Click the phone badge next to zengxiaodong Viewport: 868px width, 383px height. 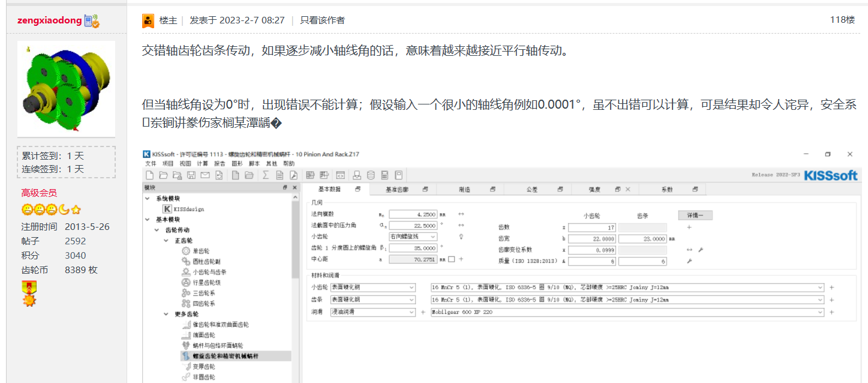(x=91, y=20)
